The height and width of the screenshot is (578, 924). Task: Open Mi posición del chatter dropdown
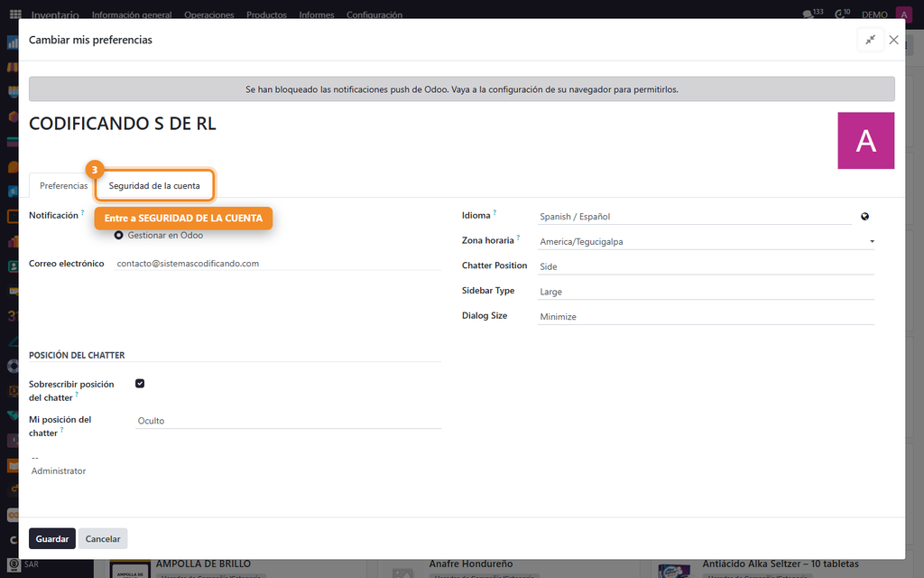pyautogui.click(x=288, y=421)
